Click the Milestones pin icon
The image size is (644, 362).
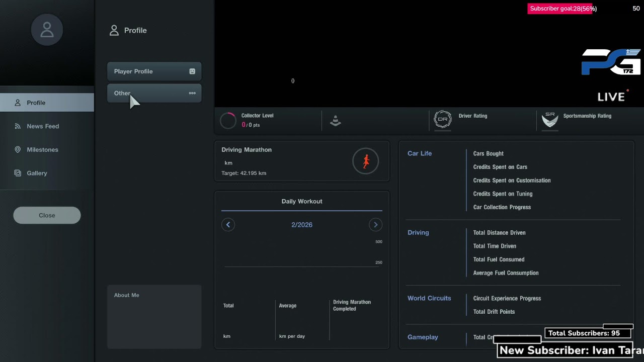coord(18,150)
